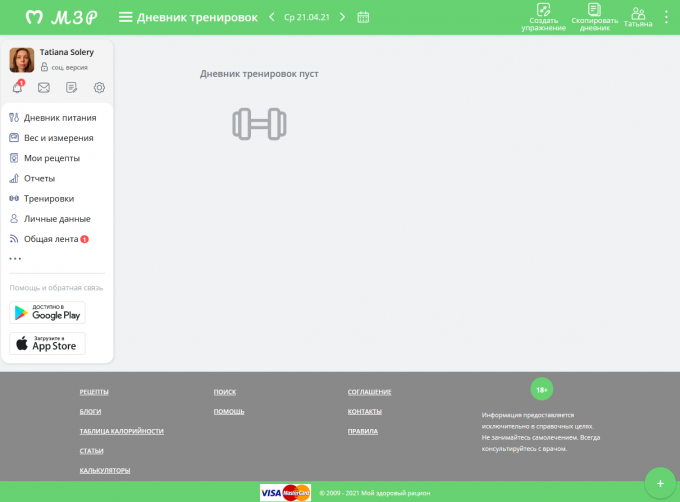The height and width of the screenshot is (502, 680).
Task: Open the hamburger menu near Дневник тренировок
Action: pos(125,17)
